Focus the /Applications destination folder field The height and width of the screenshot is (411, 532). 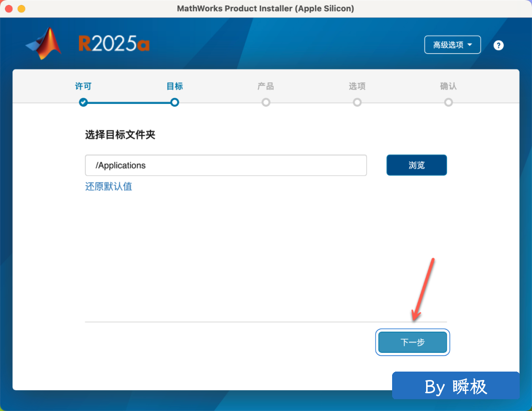226,166
